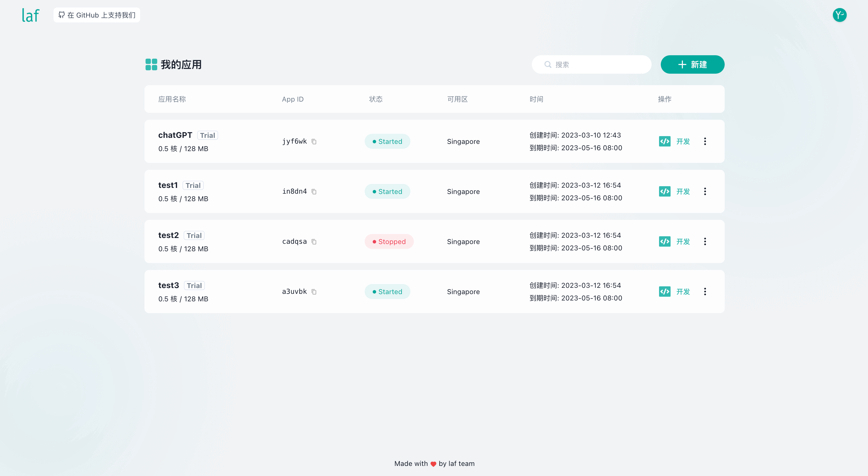
Task: Copy the a3uvbk App ID
Action: click(x=314, y=292)
